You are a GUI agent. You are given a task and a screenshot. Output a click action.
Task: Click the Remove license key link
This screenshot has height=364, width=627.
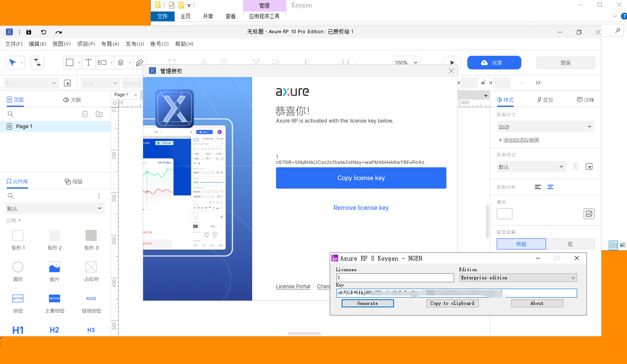[x=361, y=208]
